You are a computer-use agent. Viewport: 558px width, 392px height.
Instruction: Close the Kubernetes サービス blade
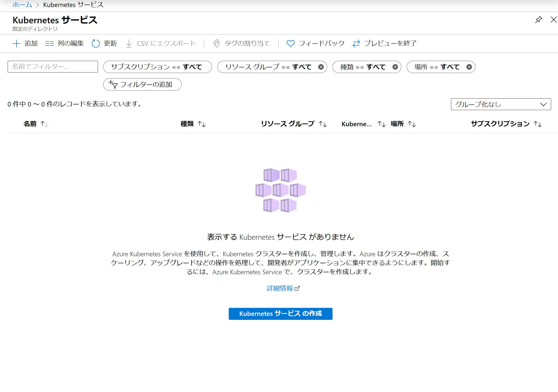pyautogui.click(x=553, y=20)
